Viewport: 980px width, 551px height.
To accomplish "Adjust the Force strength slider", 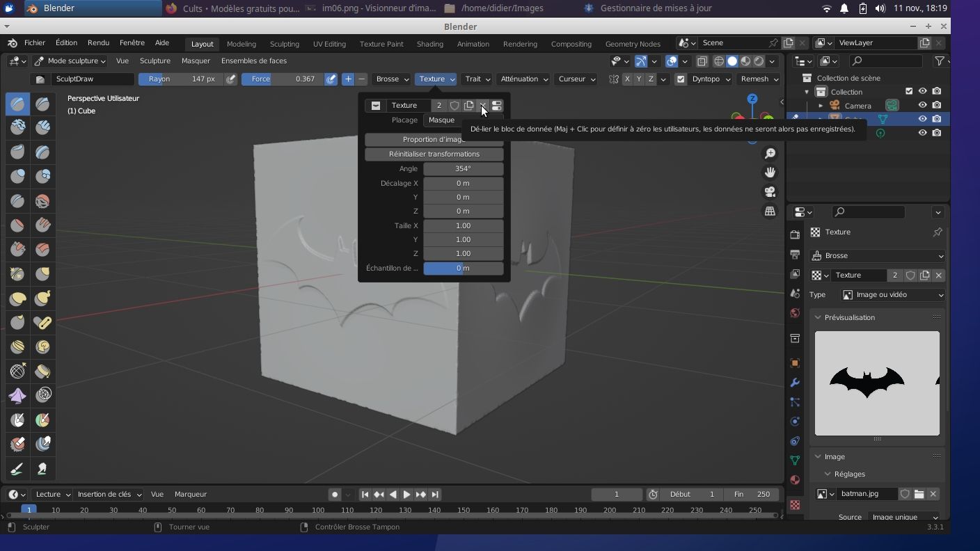I will coord(282,79).
